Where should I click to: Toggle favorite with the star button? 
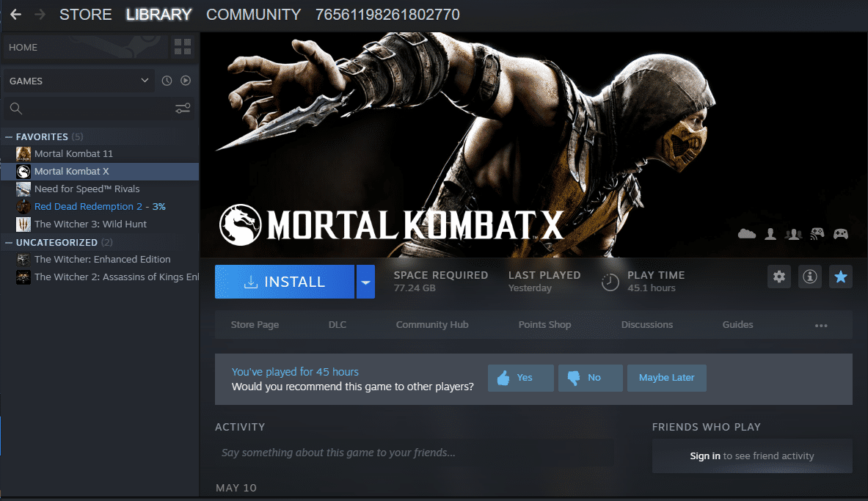click(x=840, y=277)
